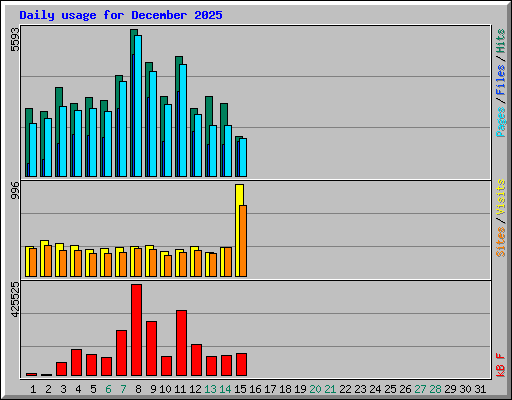Click the 'Sites' legend label
Viewport: 512px width, 400px height.
pyautogui.click(x=501, y=242)
